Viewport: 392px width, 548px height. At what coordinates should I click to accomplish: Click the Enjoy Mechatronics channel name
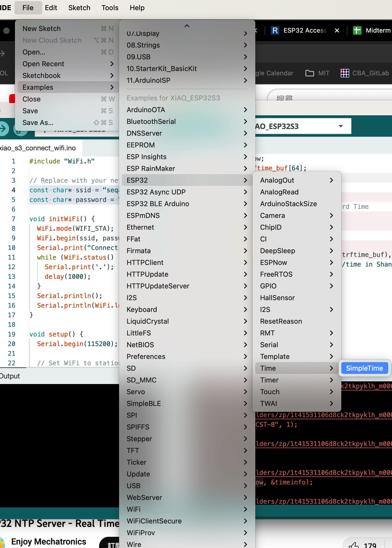[x=49, y=541]
